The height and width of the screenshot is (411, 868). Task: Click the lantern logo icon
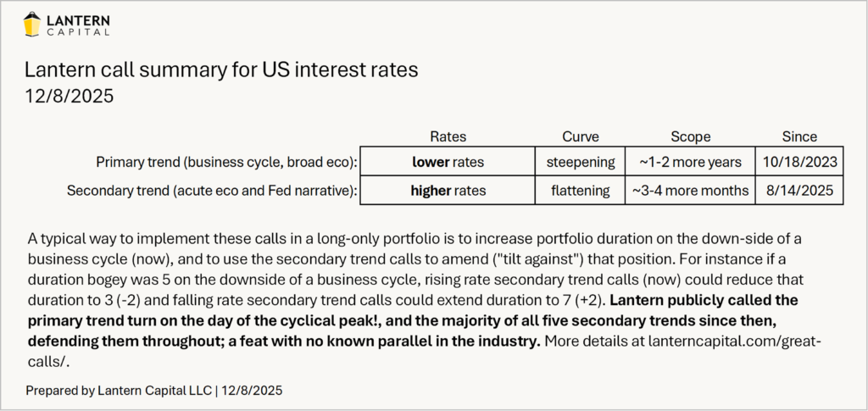coord(32,25)
